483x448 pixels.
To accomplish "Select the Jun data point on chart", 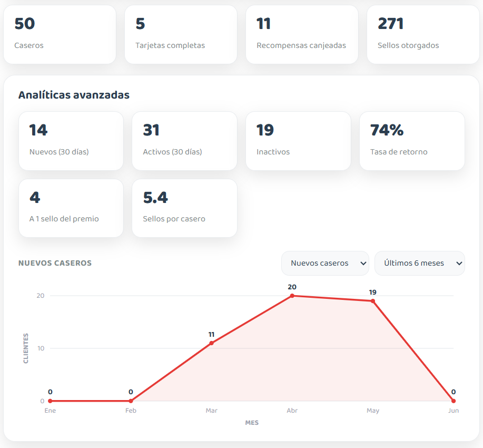I will point(454,401).
